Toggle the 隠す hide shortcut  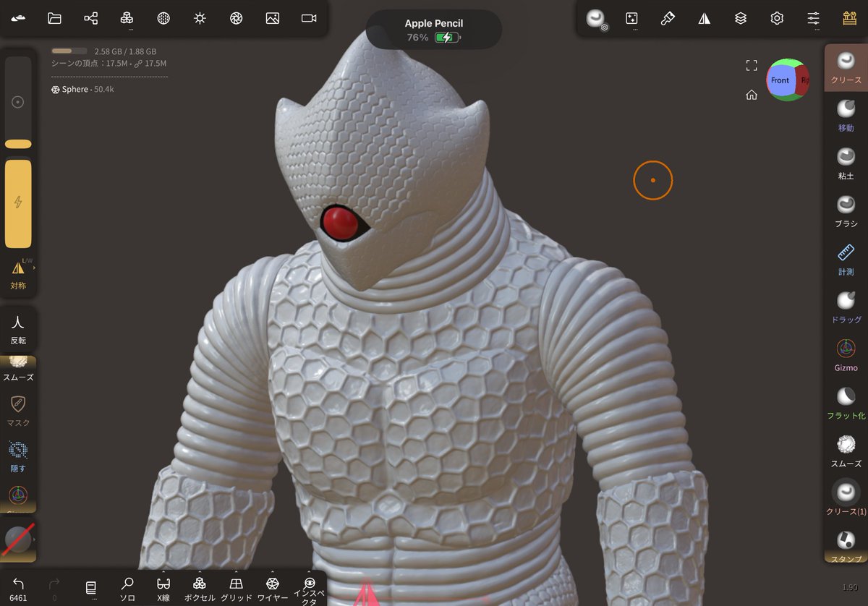tap(18, 456)
